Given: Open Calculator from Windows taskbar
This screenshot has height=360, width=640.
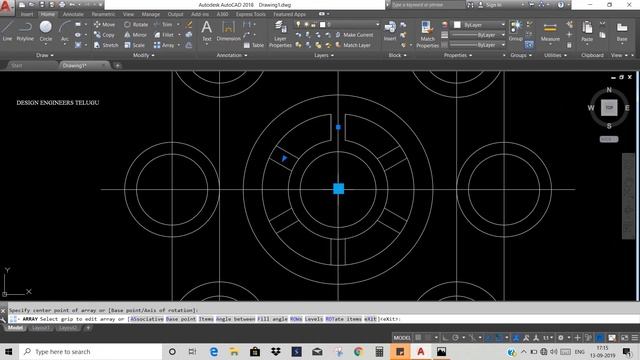Looking at the screenshot, I should tap(379, 351).
